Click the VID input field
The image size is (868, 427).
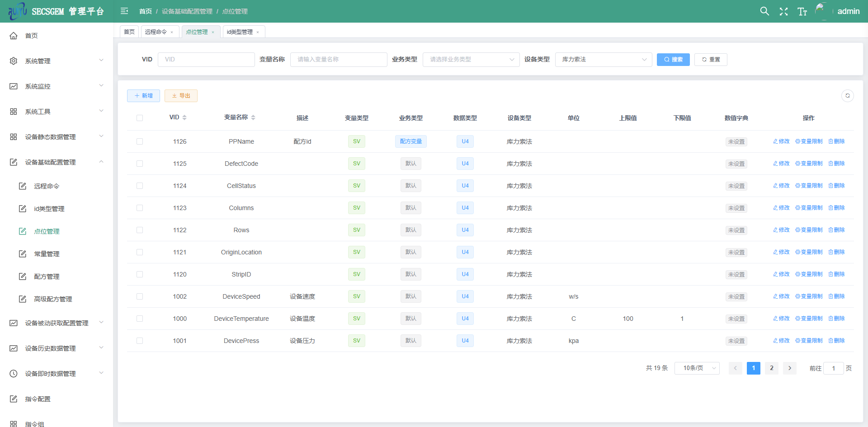pos(206,60)
